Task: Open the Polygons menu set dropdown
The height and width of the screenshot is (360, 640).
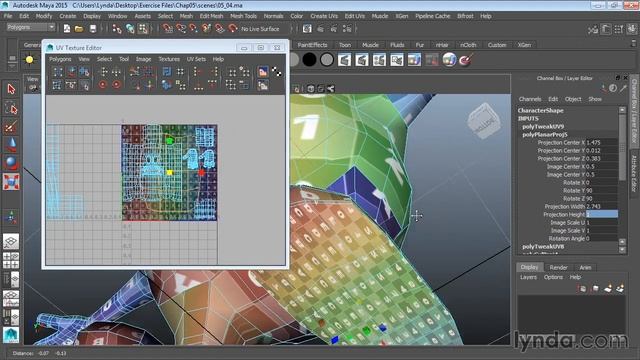Action: (31, 27)
